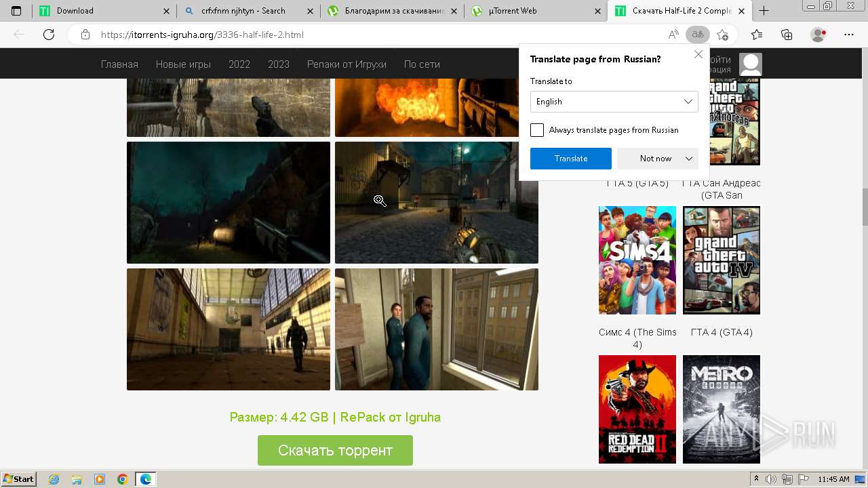Open the Favorites list icon
This screenshot has width=868, height=488.
click(x=757, y=35)
